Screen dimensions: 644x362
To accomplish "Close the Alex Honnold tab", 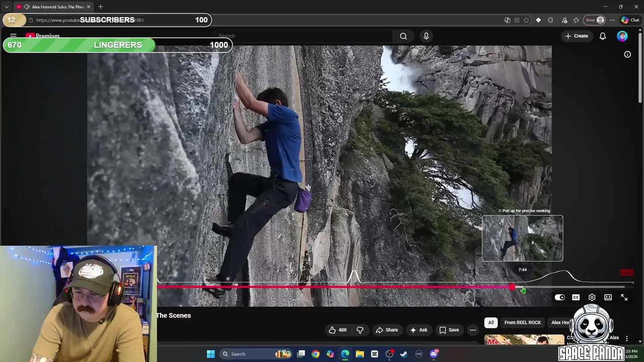I will pyautogui.click(x=89, y=7).
